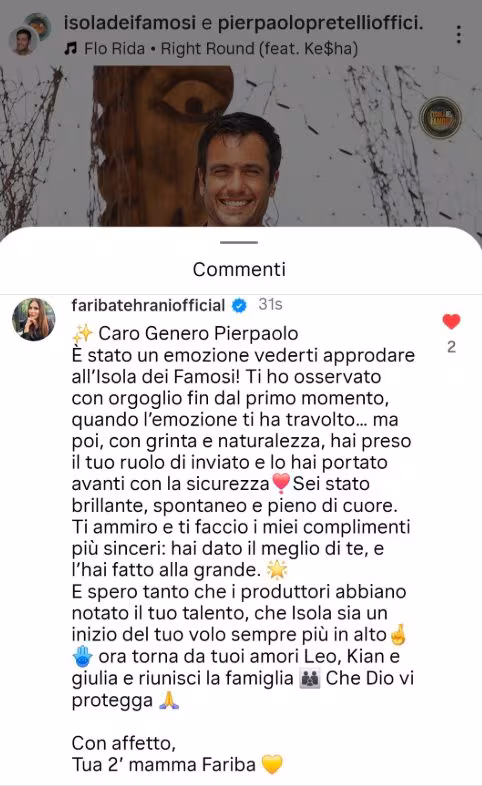
Task: Open Flo Rida Right Round audio track
Action: click(221, 49)
